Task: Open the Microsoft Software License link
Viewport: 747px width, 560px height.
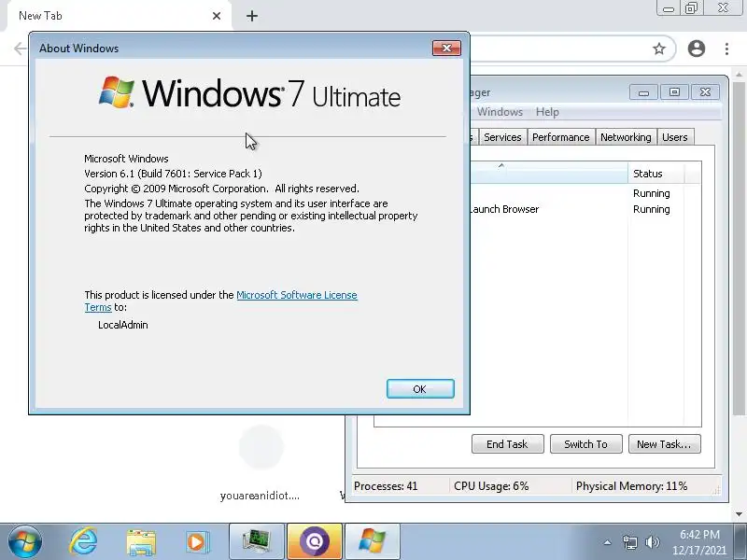Action: 297,295
